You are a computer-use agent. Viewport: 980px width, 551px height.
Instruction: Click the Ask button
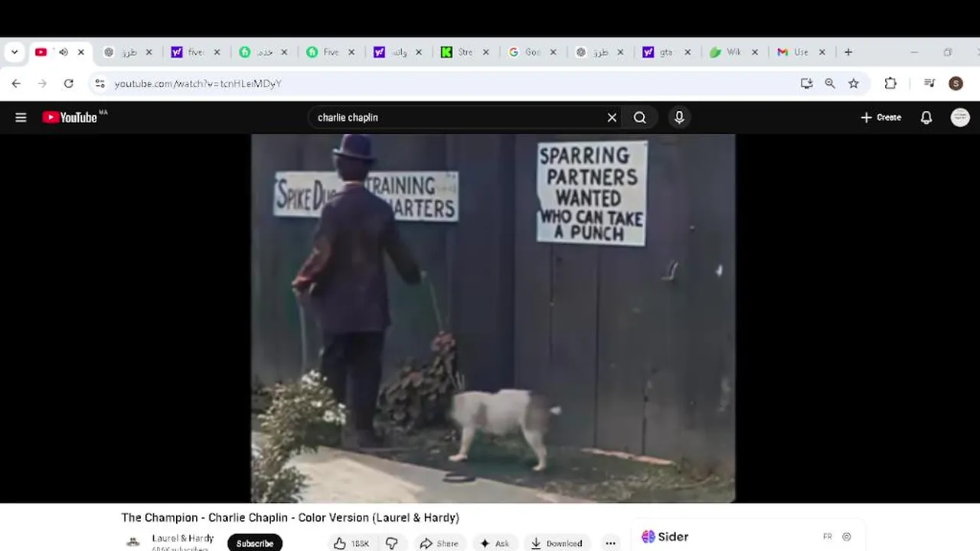[x=494, y=543]
